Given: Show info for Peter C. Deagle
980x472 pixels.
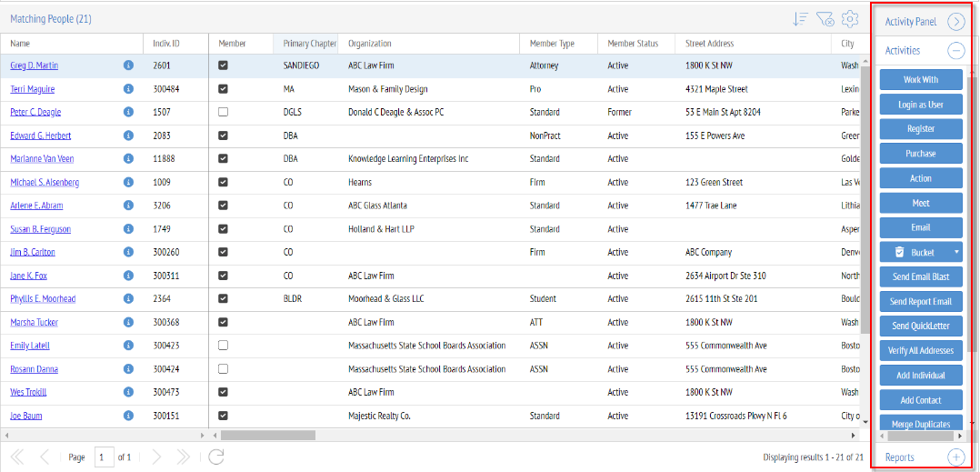Looking at the screenshot, I should (128, 112).
